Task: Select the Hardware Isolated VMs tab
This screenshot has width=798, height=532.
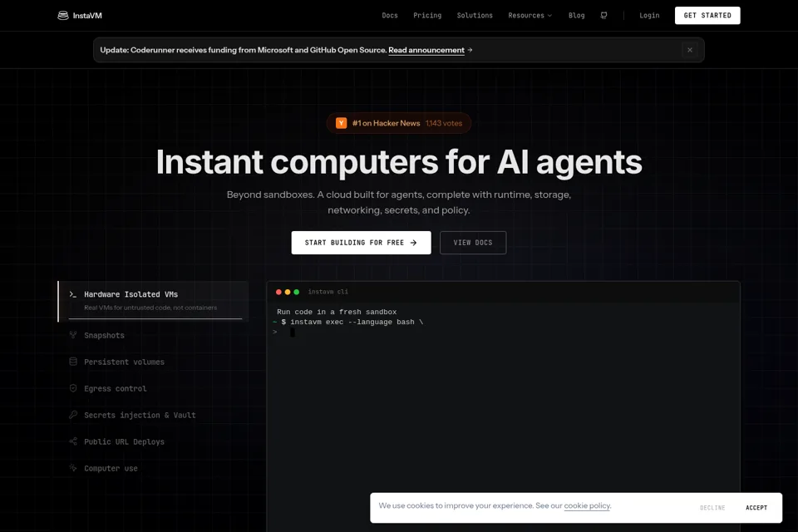Action: pos(153,301)
